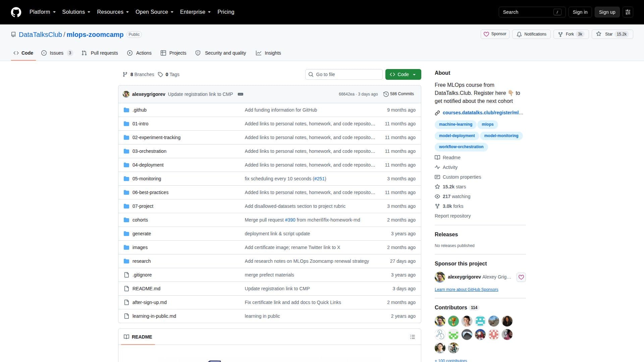Click the Sponsor heart button
Image resolution: width=644 pixels, height=362 pixels.
(x=495, y=34)
